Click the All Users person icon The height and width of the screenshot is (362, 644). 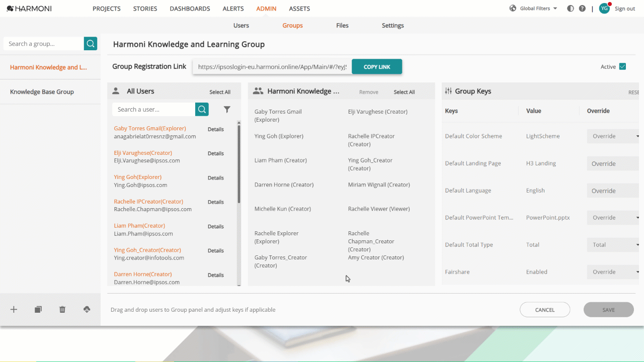tap(116, 91)
